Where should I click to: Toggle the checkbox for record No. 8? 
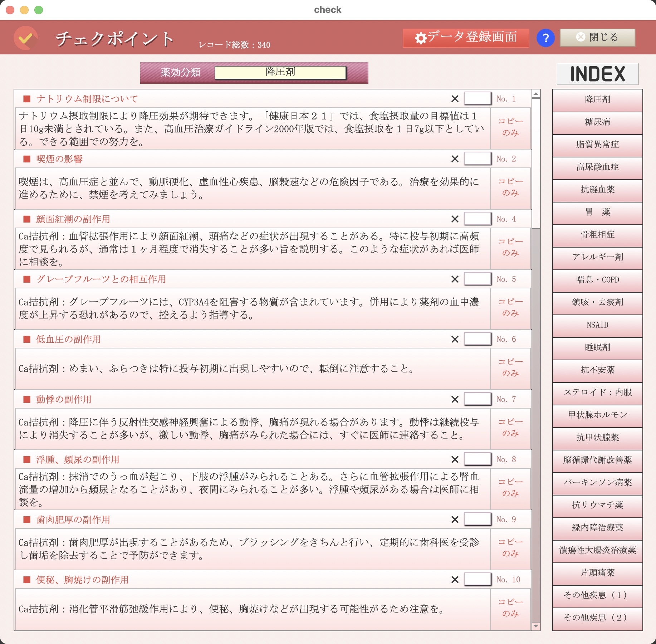(478, 459)
